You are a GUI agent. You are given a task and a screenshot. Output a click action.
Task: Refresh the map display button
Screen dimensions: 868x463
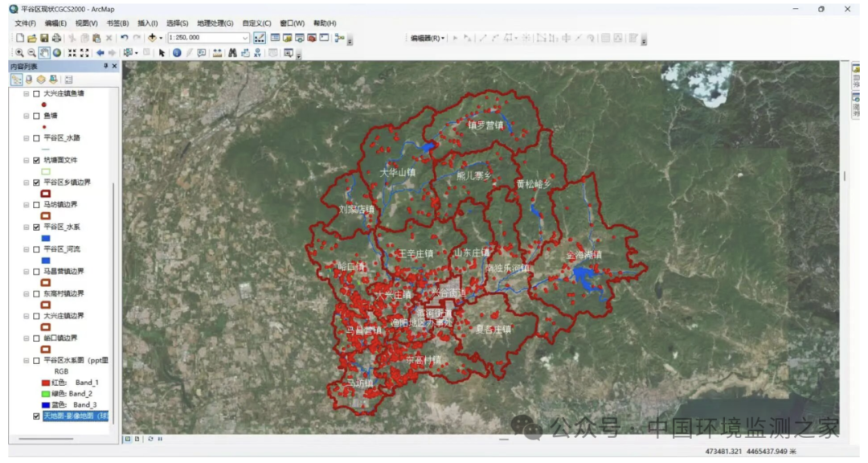(x=150, y=439)
